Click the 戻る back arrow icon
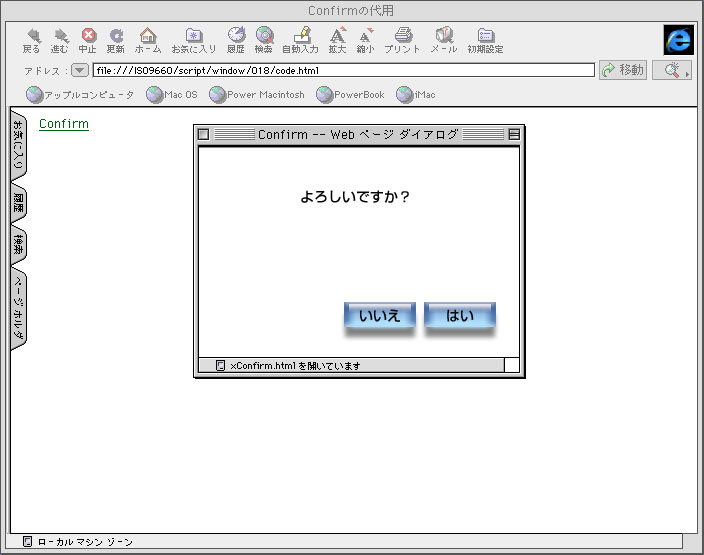Viewport: 704px width, 555px height. tap(32, 36)
